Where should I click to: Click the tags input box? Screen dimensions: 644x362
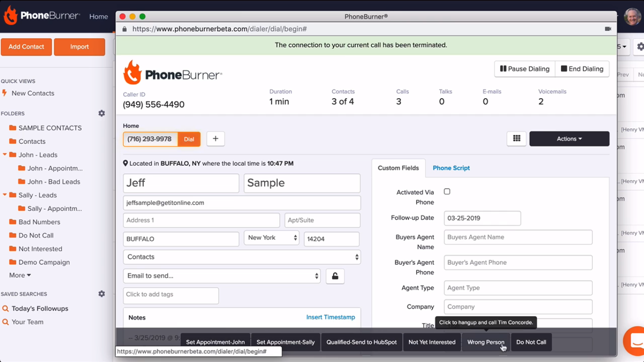click(171, 296)
